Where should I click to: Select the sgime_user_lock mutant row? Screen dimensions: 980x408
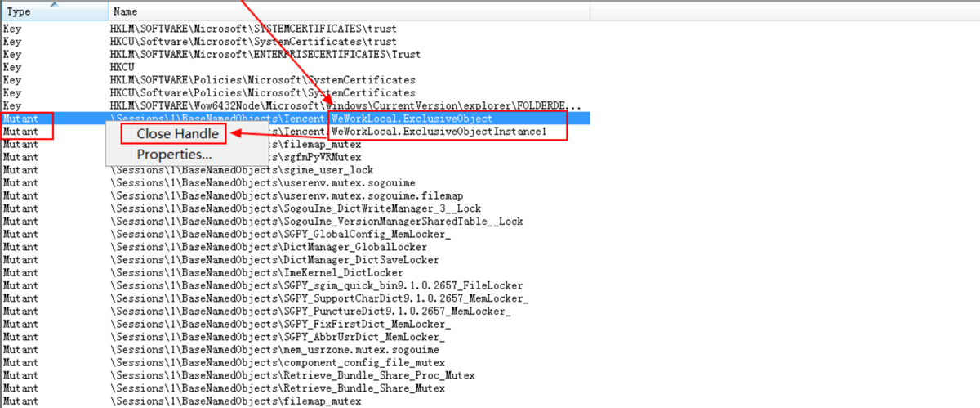(294, 170)
